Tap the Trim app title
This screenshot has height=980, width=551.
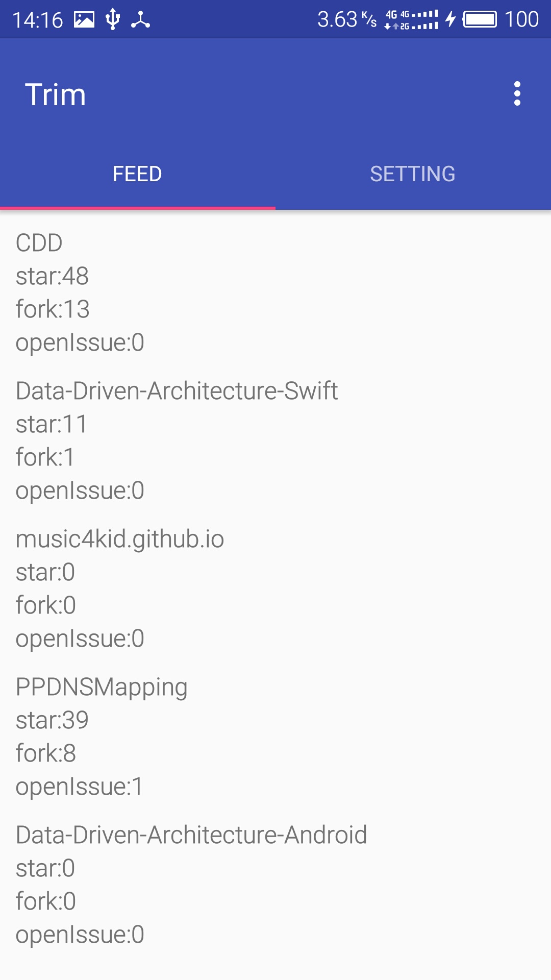point(55,94)
